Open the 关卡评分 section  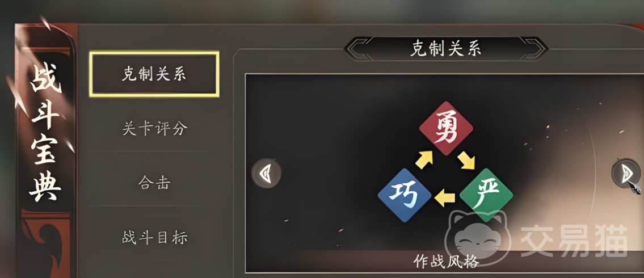point(155,129)
